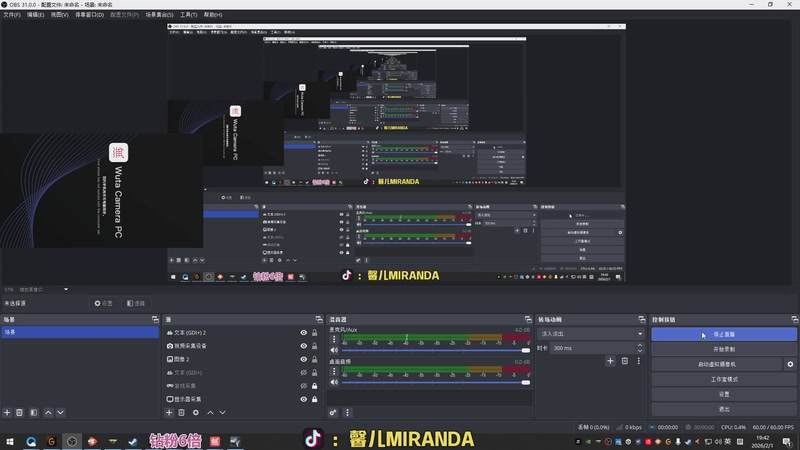Image resolution: width=800 pixels, height=450 pixels.
Task: Open the 停靠窗口(D) menu
Action: point(89,15)
